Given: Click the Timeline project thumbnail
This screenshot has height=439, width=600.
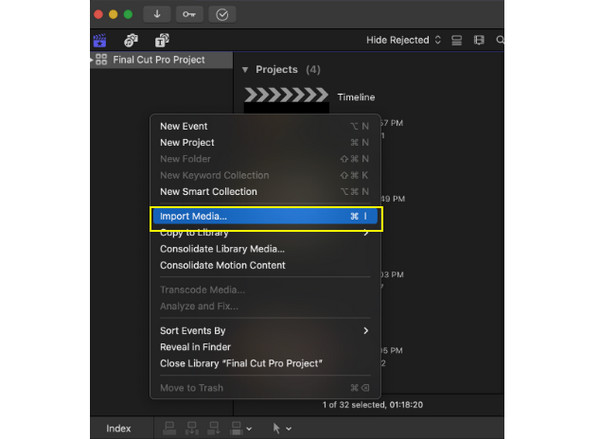Looking at the screenshot, I should pos(286,100).
